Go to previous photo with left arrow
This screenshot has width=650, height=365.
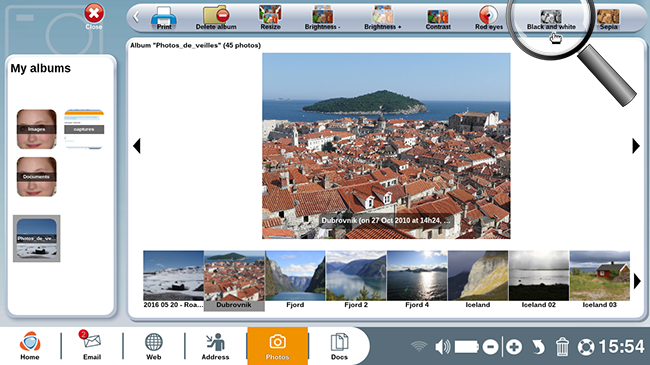(137, 146)
